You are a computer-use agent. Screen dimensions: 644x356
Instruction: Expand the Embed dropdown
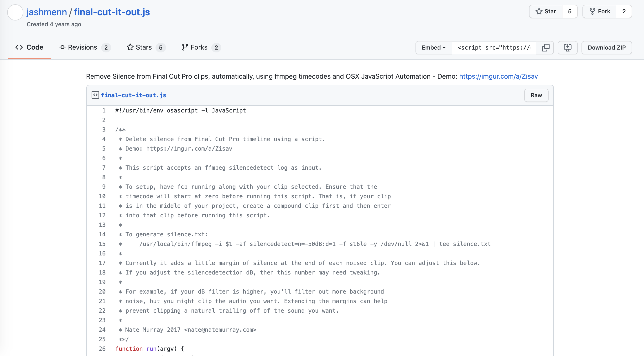433,47
